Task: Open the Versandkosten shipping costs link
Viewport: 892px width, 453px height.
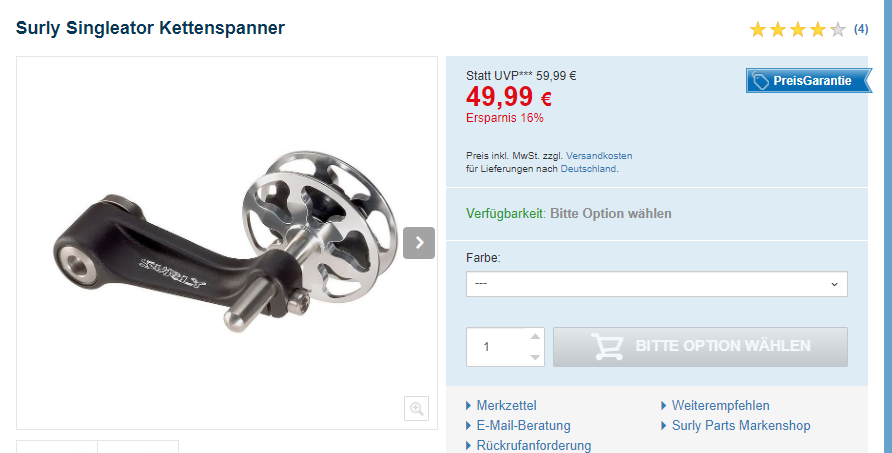Action: (x=599, y=156)
